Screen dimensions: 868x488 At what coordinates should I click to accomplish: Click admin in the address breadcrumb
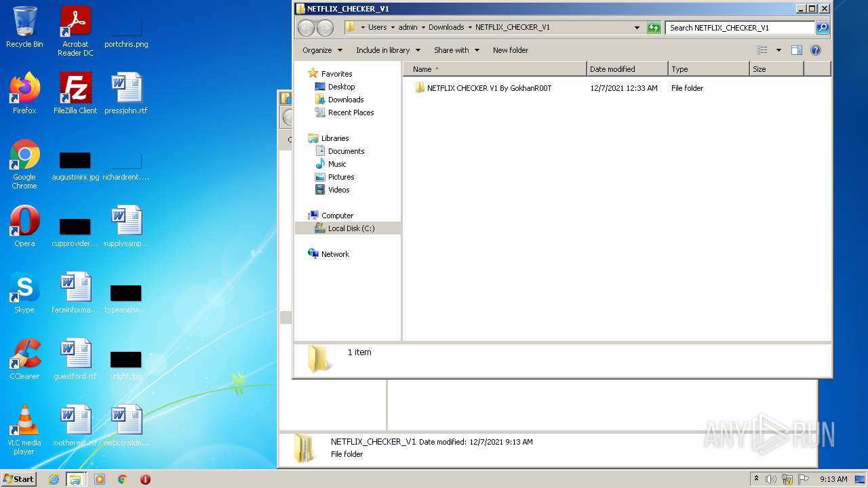(408, 28)
